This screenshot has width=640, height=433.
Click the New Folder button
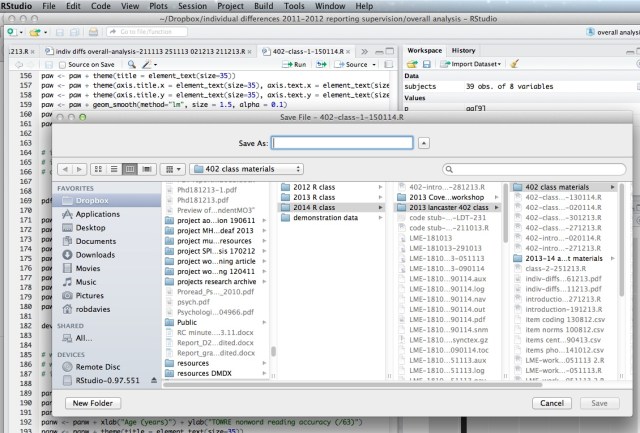click(x=93, y=403)
